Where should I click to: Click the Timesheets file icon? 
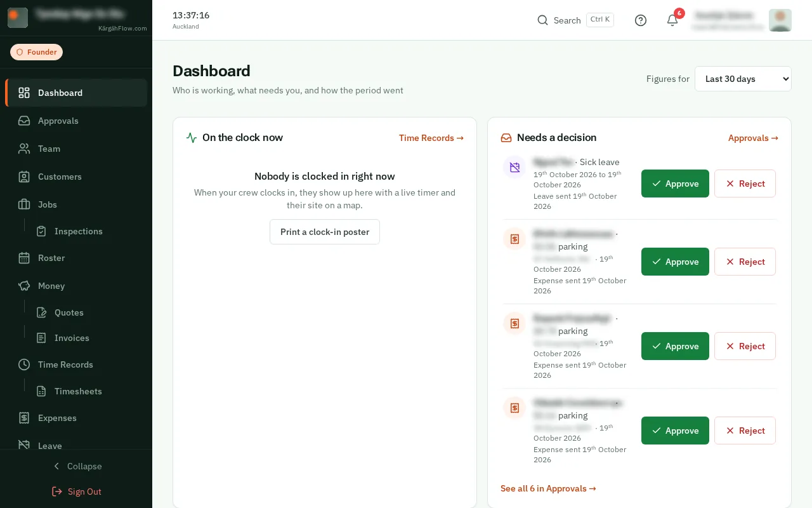pyautogui.click(x=41, y=391)
